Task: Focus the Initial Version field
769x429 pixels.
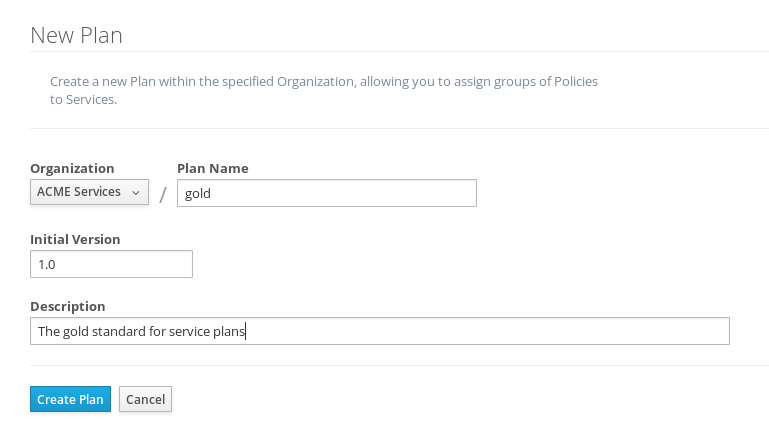Action: tap(111, 264)
